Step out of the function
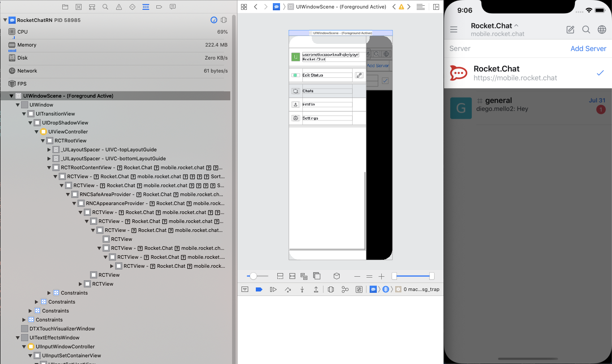This screenshot has height=364, width=612. click(x=316, y=289)
